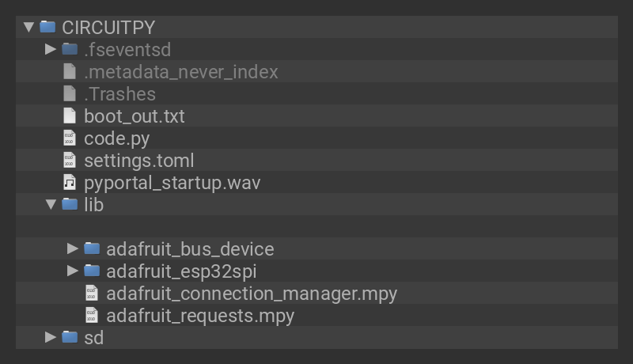The image size is (633, 364).
Task: Select the .metadata_never_index file
Action: pos(180,71)
